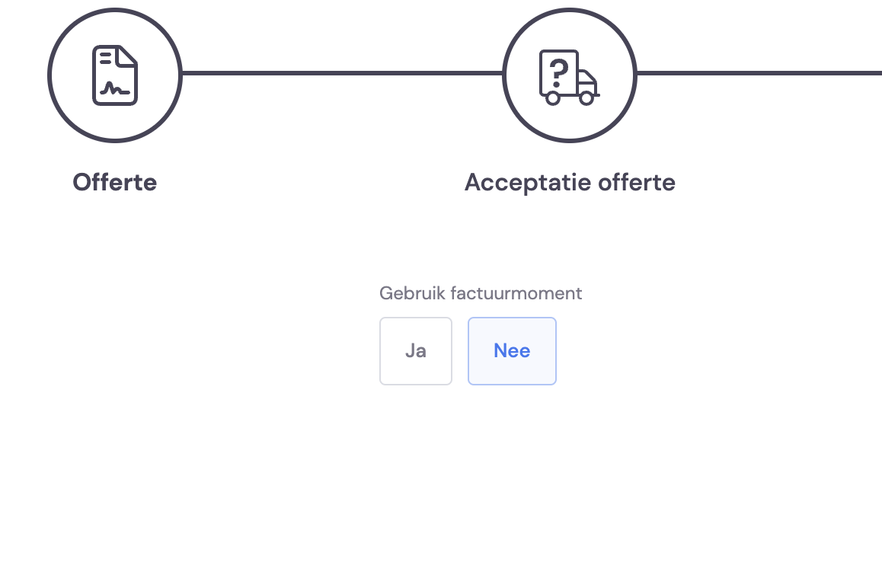The height and width of the screenshot is (588, 882).
Task: Click the word Acceptatie in the step title
Action: [528, 182]
